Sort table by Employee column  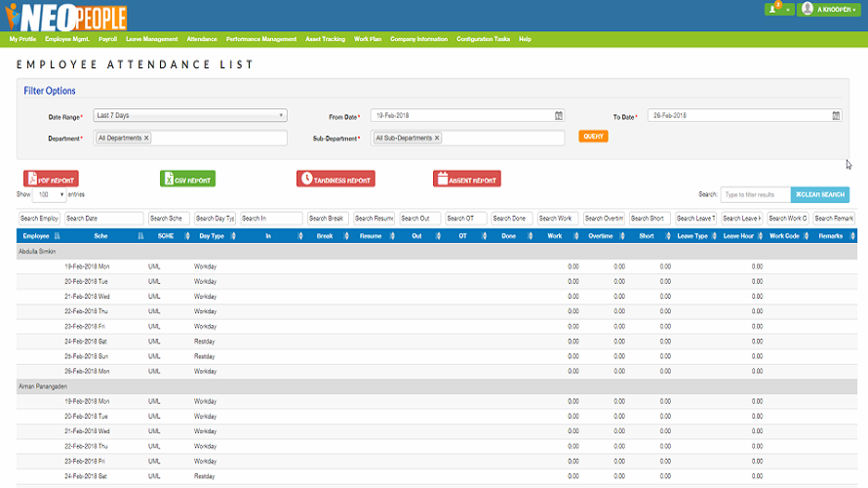40,236
